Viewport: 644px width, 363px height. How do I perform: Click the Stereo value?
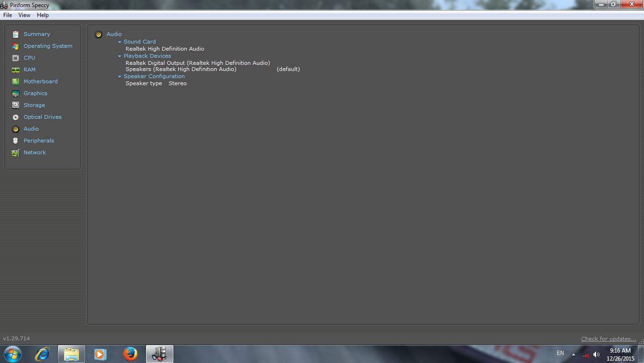(178, 83)
